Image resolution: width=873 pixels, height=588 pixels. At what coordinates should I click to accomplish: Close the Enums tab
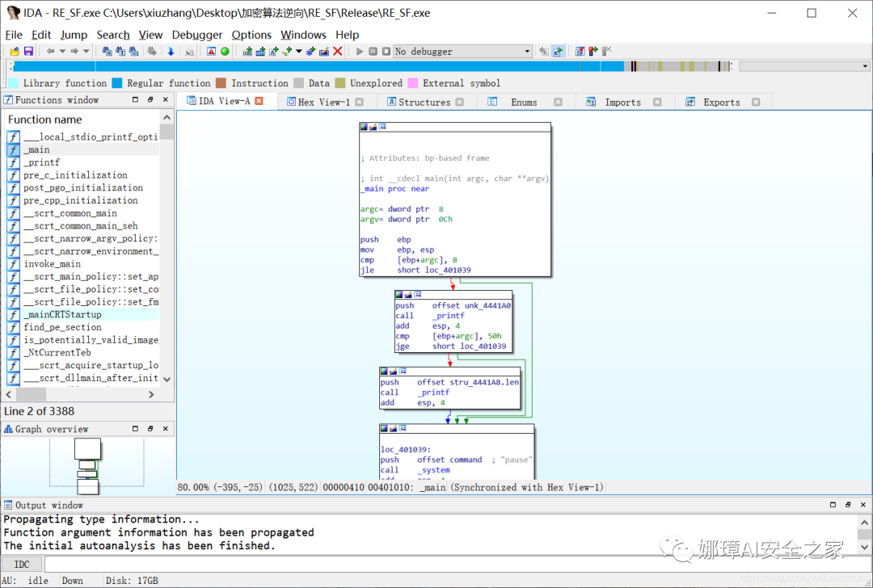click(x=558, y=102)
